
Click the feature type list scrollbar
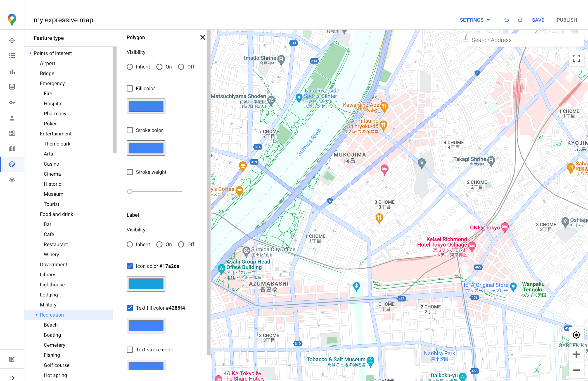point(114,100)
